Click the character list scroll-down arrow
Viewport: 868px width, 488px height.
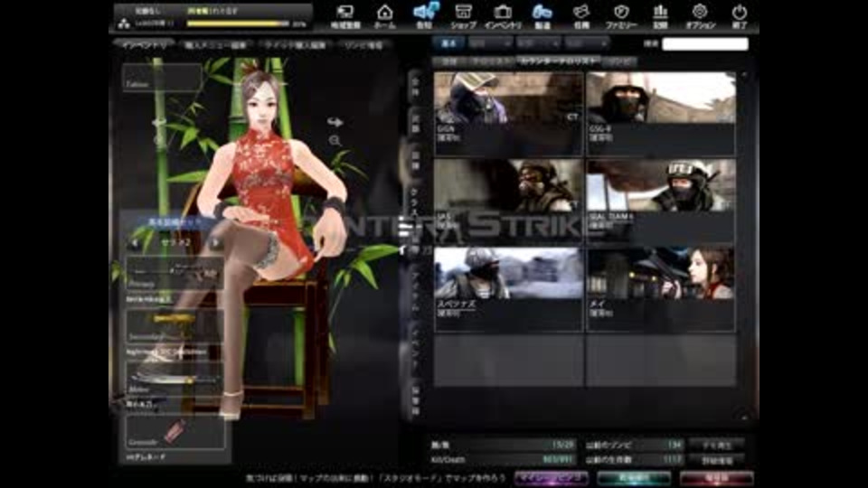744,416
